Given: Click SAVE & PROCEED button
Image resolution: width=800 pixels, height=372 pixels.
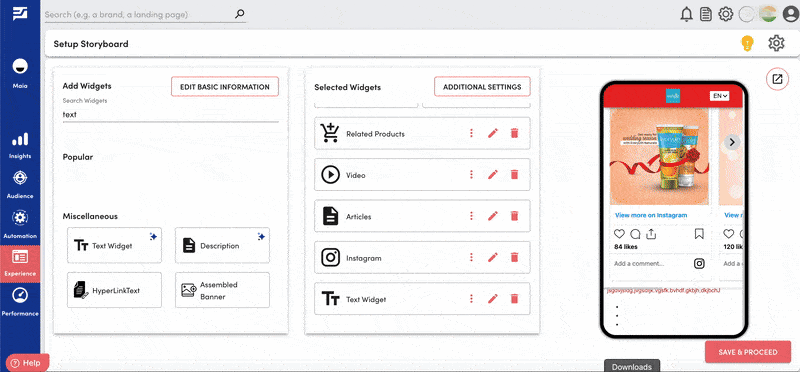Looking at the screenshot, I should point(748,352).
